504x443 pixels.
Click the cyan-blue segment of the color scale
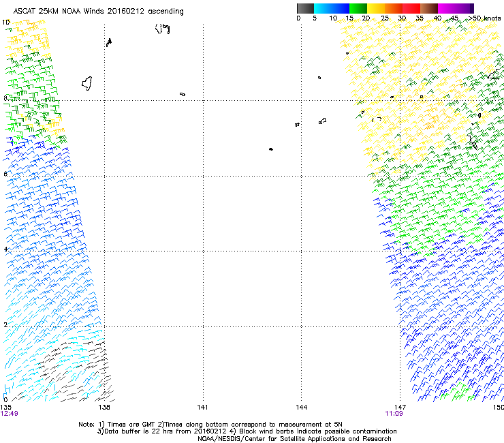click(332, 8)
